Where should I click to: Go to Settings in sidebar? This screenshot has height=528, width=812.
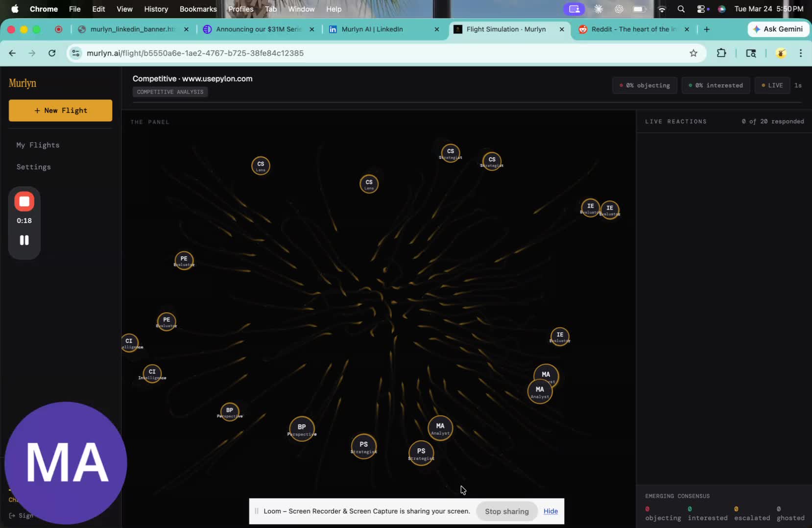33,167
